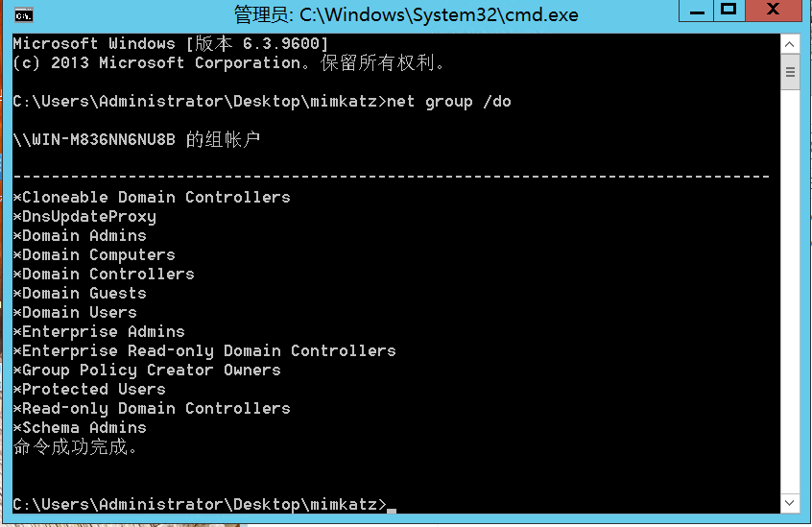Minimize the cmd.exe window
Viewport: 812px width, 527px height.
(x=697, y=11)
